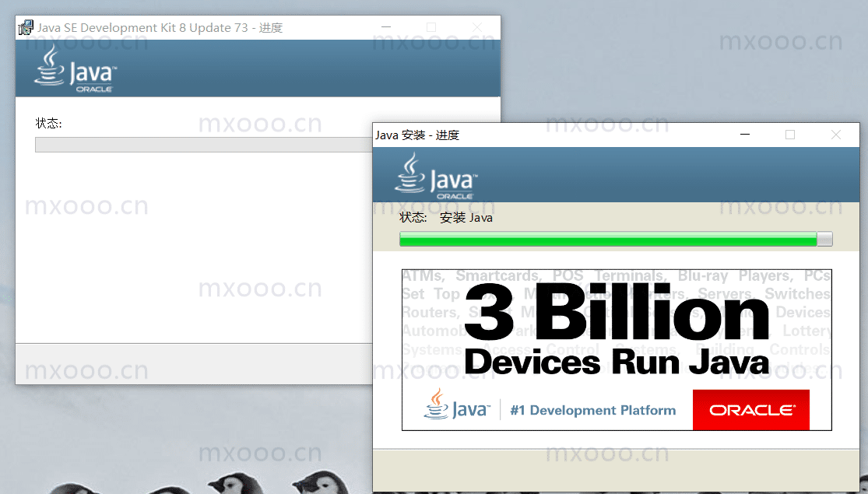Click "#1 Development Platform" text

[593, 411]
